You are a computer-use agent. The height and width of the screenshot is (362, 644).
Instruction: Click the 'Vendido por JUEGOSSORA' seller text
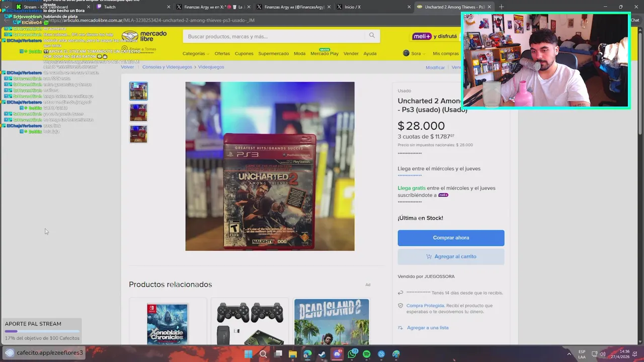pyautogui.click(x=426, y=277)
